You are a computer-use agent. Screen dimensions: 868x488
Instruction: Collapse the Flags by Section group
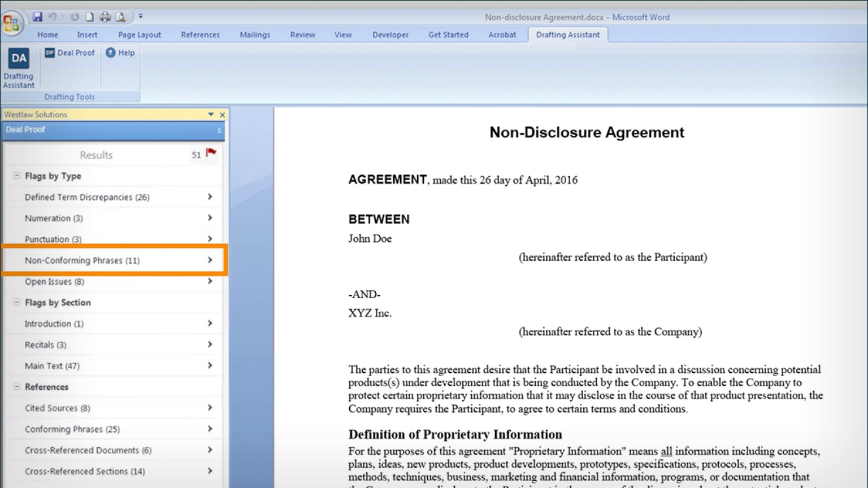pyautogui.click(x=16, y=302)
